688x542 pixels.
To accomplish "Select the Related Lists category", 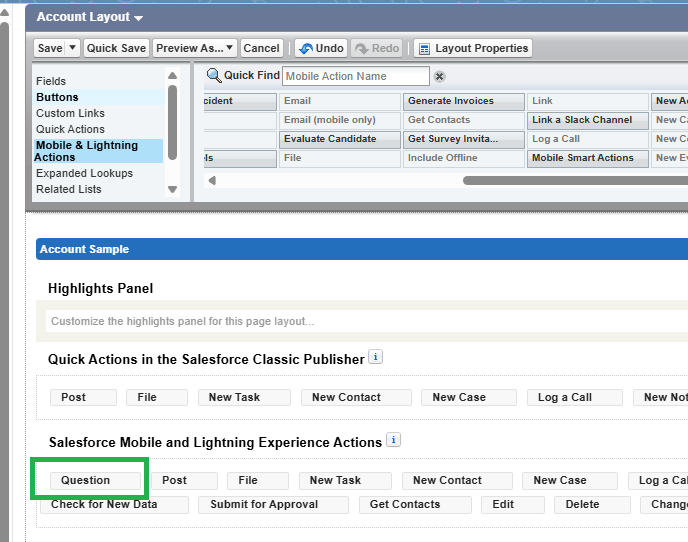I will coord(68,189).
